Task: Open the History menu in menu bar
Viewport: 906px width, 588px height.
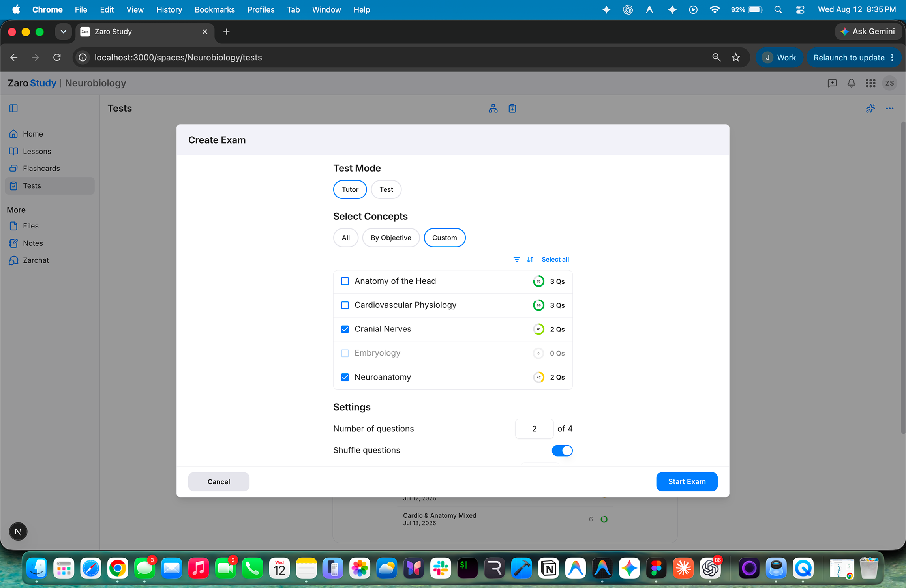Action: 169,10
